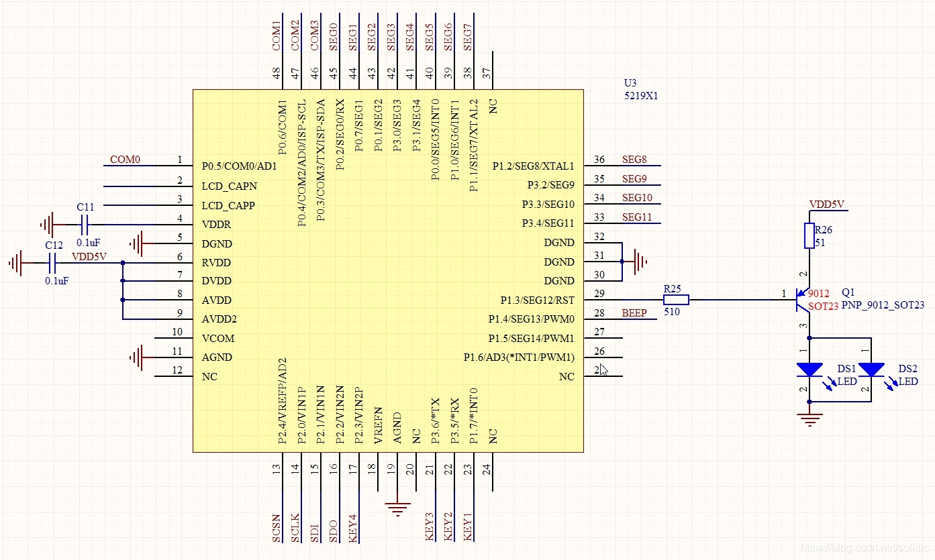This screenshot has width=935, height=560.
Task: Click the LCD_CAPP pin name
Action: [228, 205]
